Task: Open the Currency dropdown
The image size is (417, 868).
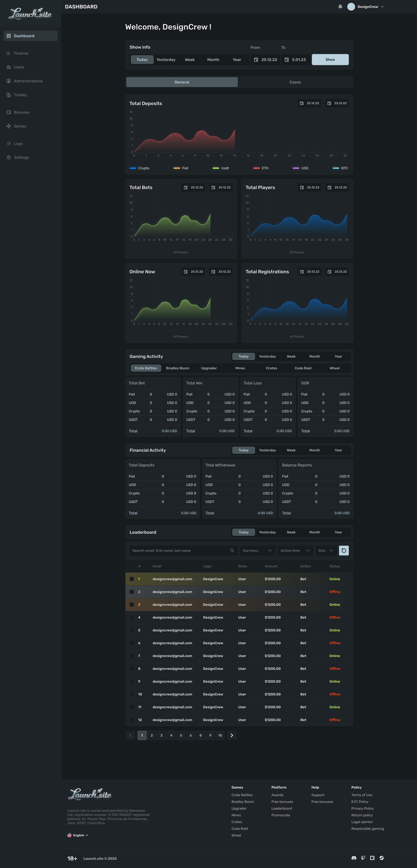Action: click(258, 550)
